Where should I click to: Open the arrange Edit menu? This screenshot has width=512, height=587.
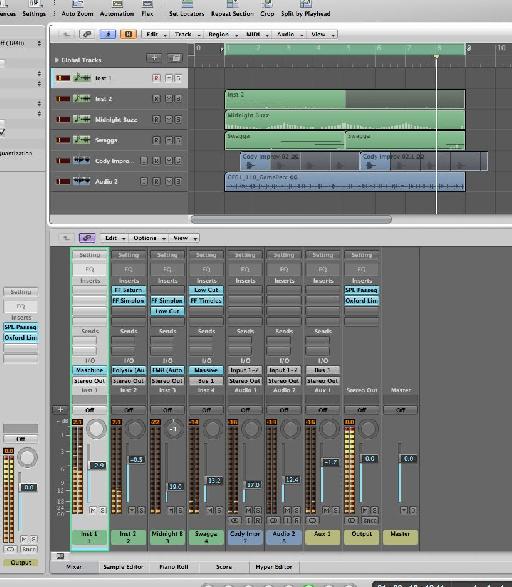tap(155, 34)
